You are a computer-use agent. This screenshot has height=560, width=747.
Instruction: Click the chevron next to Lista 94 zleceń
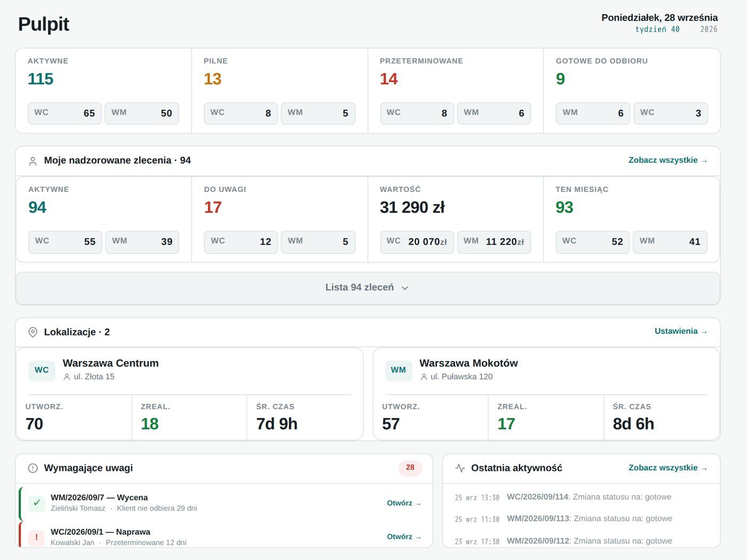tap(405, 288)
